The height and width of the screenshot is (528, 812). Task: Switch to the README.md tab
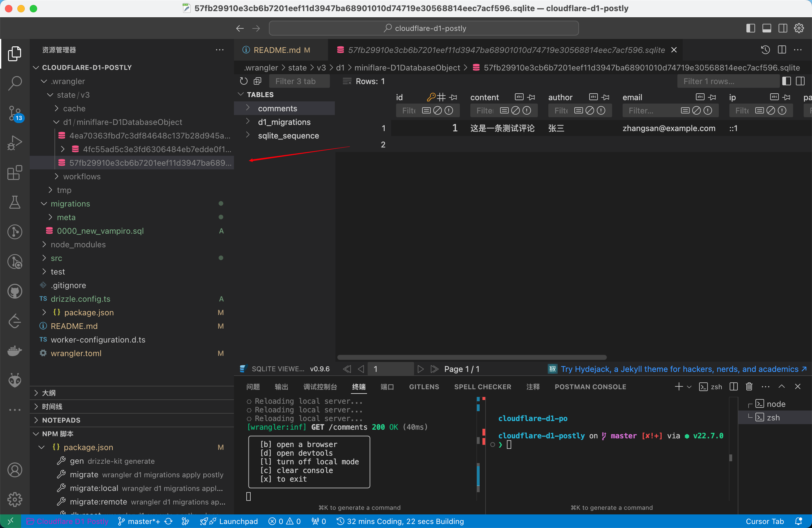point(277,50)
